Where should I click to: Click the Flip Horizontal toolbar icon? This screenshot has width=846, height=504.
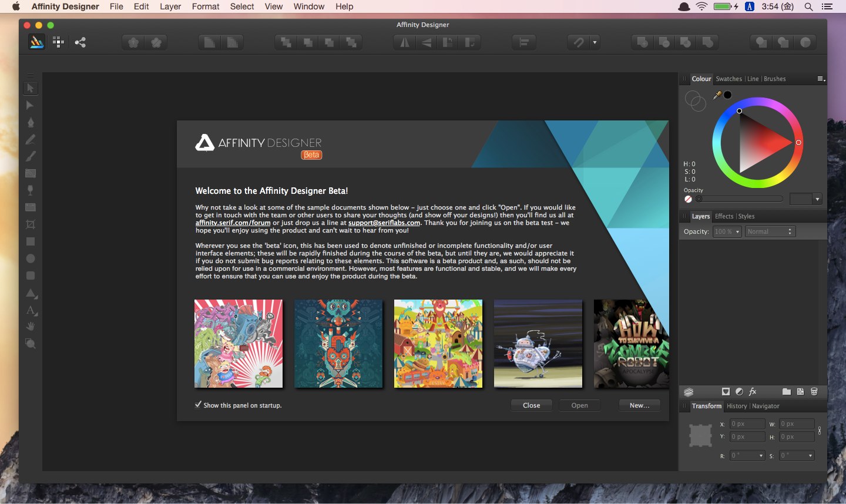(x=405, y=42)
